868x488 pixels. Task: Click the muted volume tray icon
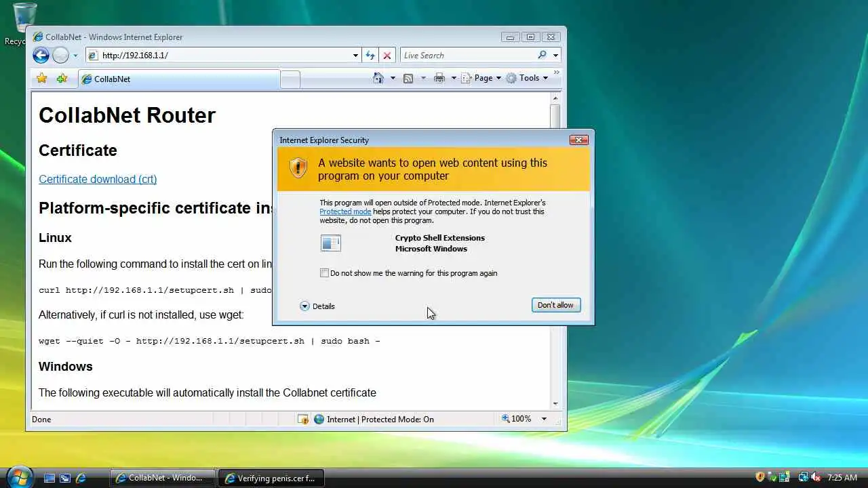(815, 477)
